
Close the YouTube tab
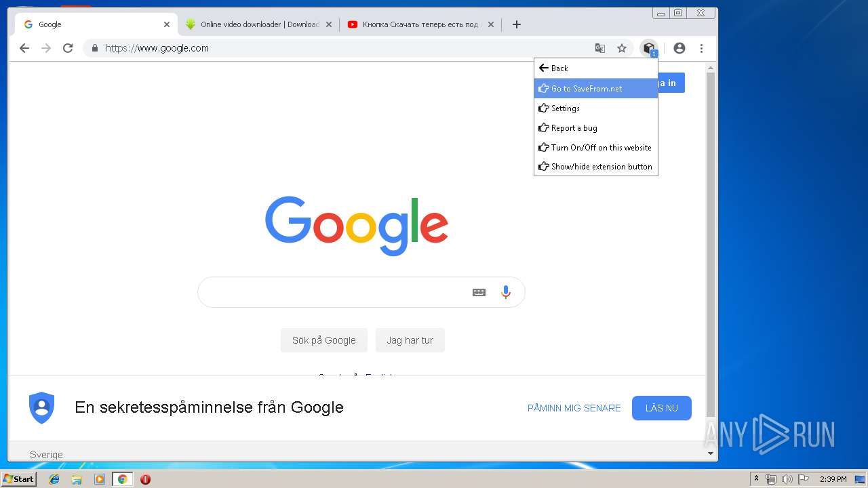pos(491,24)
